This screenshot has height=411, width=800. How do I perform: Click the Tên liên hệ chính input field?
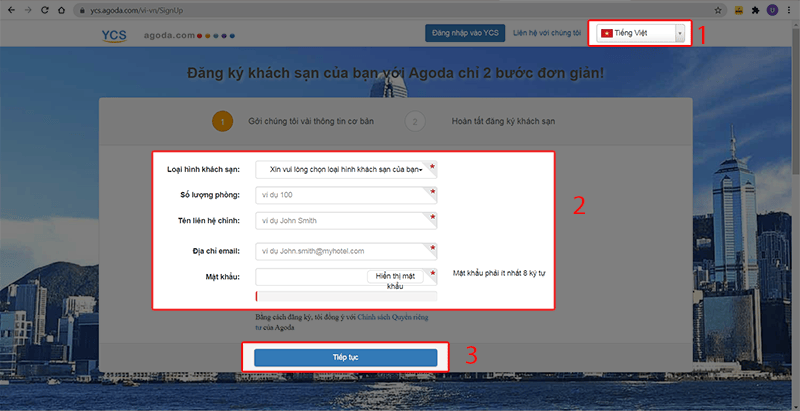346,221
